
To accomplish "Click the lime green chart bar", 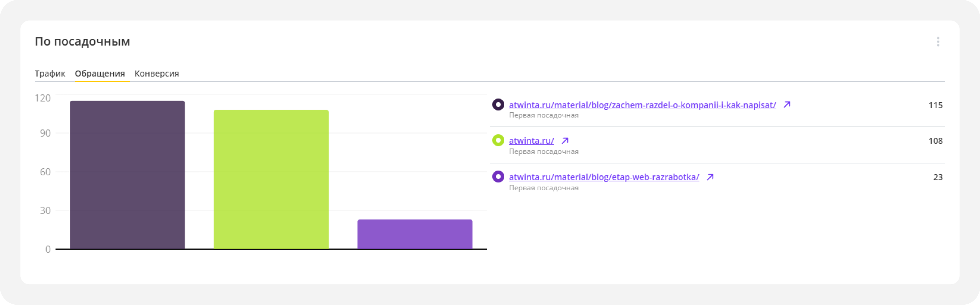I will (x=271, y=180).
